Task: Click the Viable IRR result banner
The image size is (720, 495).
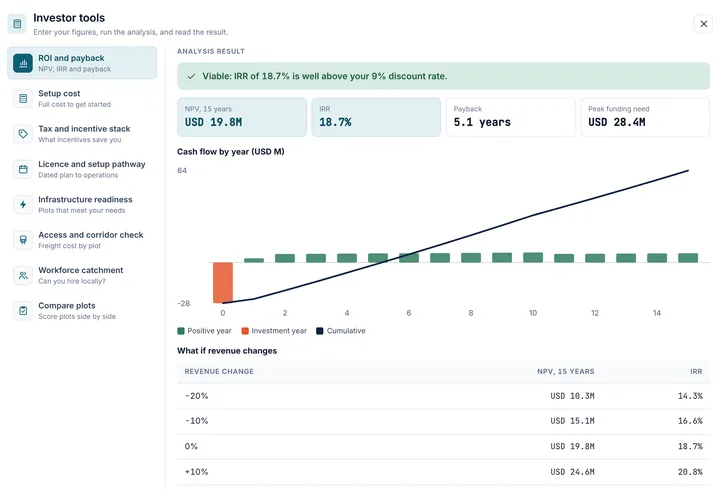Action: point(444,76)
